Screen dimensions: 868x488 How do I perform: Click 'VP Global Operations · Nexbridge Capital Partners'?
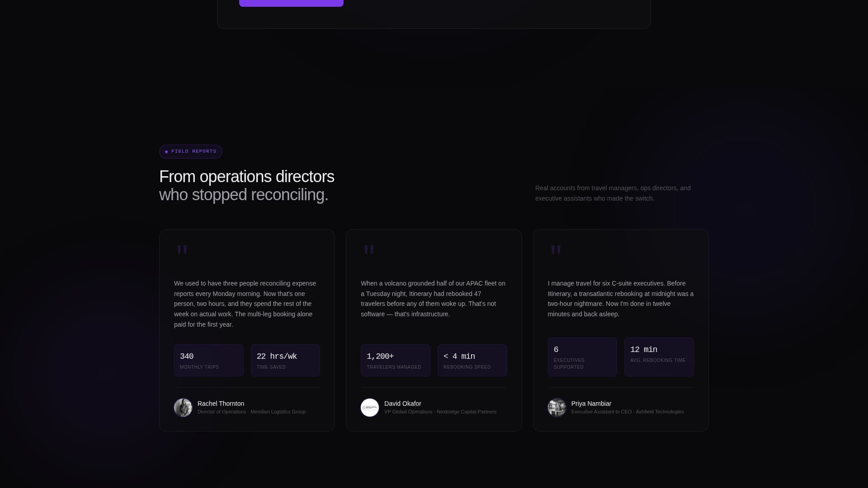(440, 412)
